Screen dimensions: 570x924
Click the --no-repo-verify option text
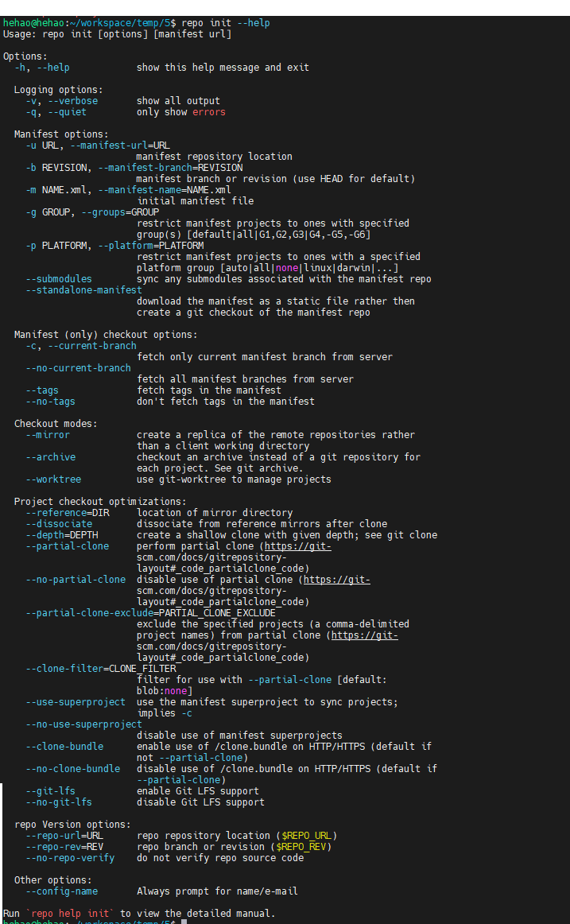coord(70,858)
